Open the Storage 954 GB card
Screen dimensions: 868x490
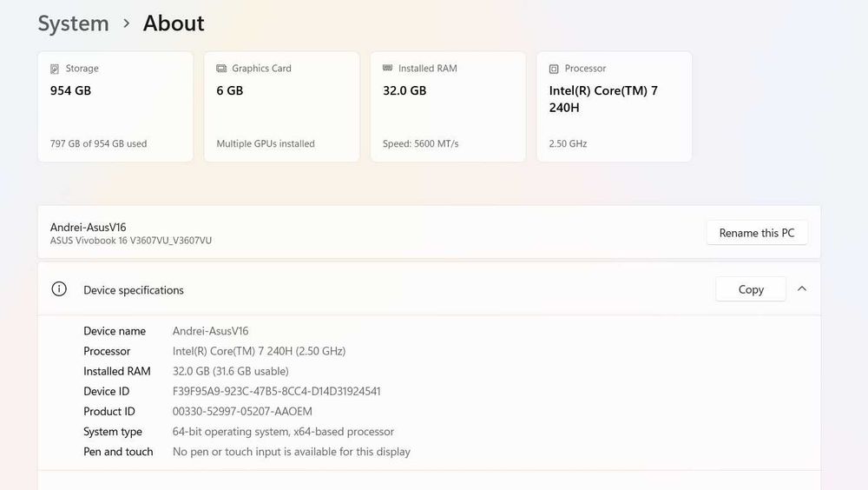(115, 107)
